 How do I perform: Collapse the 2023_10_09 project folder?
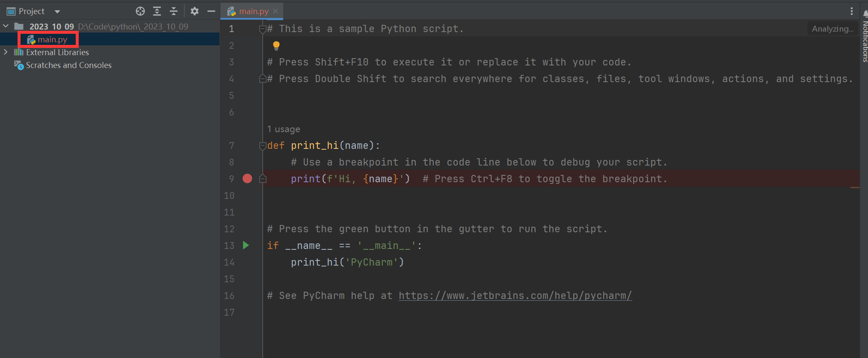pyautogui.click(x=6, y=26)
